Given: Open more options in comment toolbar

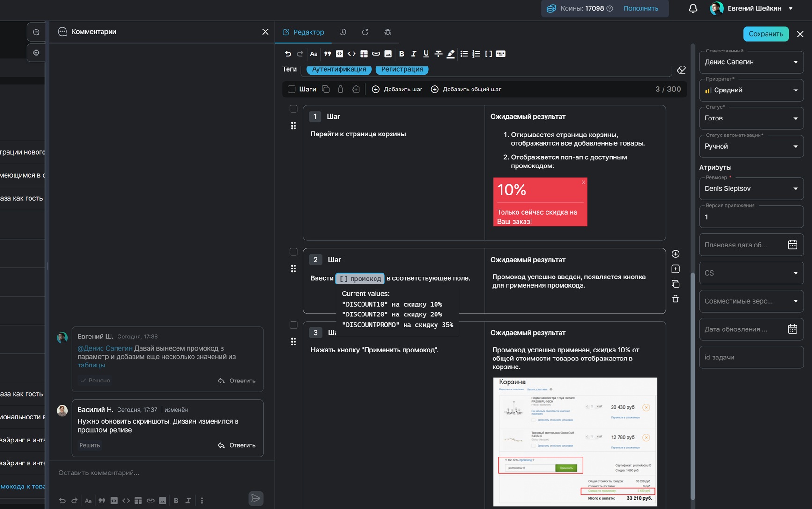Looking at the screenshot, I should (x=202, y=501).
